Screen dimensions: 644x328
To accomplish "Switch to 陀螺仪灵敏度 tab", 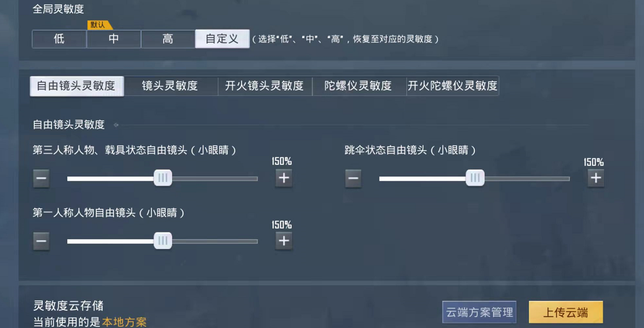I will pyautogui.click(x=359, y=86).
